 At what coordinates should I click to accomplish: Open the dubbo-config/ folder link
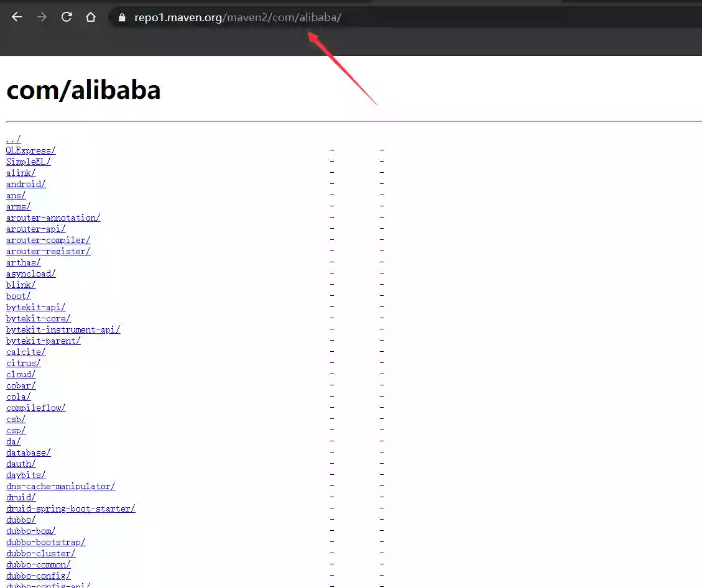[x=39, y=576]
